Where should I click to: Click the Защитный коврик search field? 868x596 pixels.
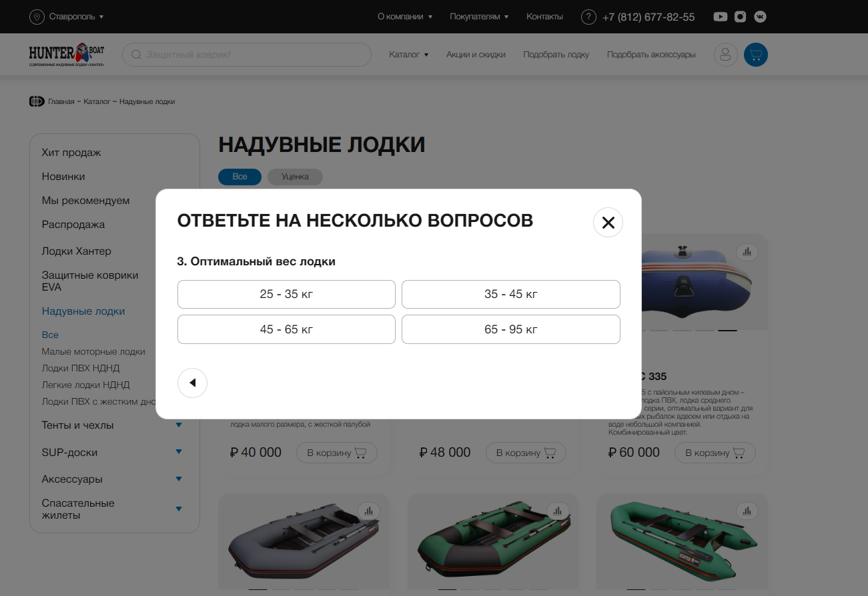click(247, 55)
